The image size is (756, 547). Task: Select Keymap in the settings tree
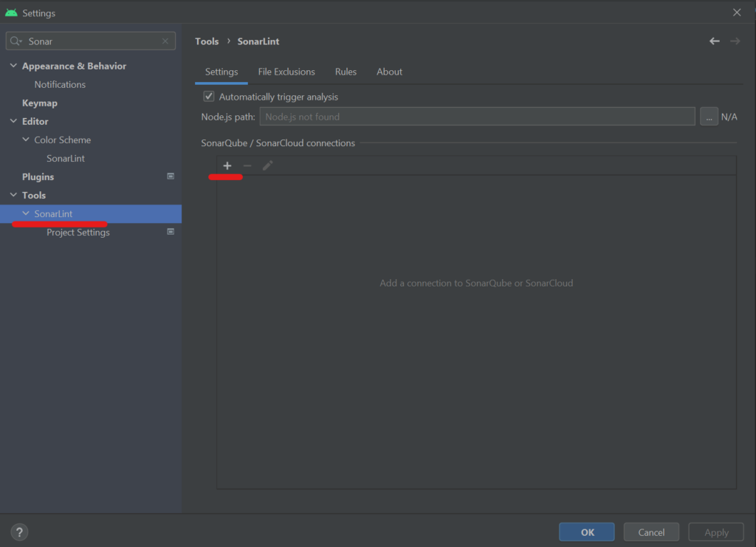[x=40, y=103]
